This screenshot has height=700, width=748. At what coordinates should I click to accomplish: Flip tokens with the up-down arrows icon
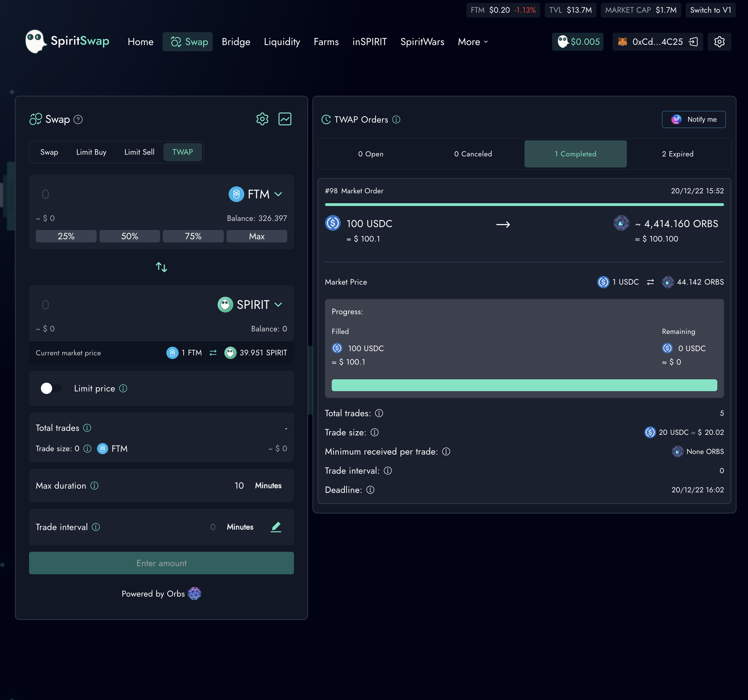point(161,267)
